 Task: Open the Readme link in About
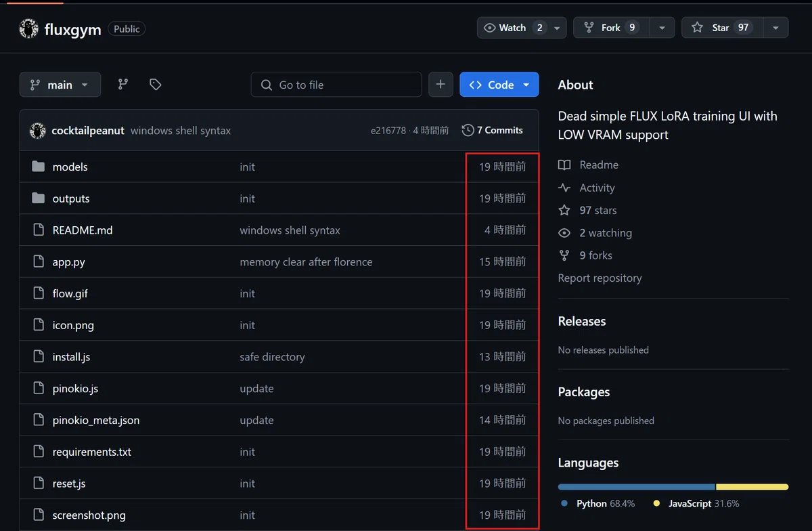coord(599,165)
